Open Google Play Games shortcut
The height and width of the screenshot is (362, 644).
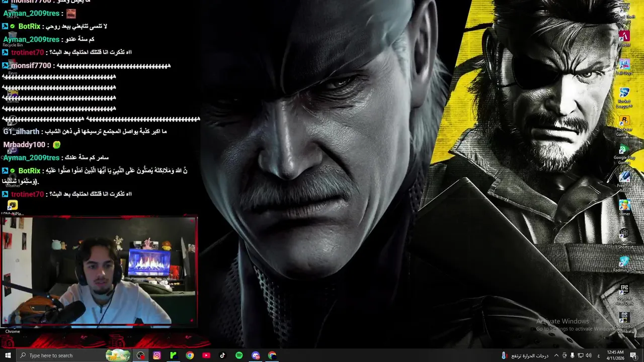pyautogui.click(x=624, y=154)
